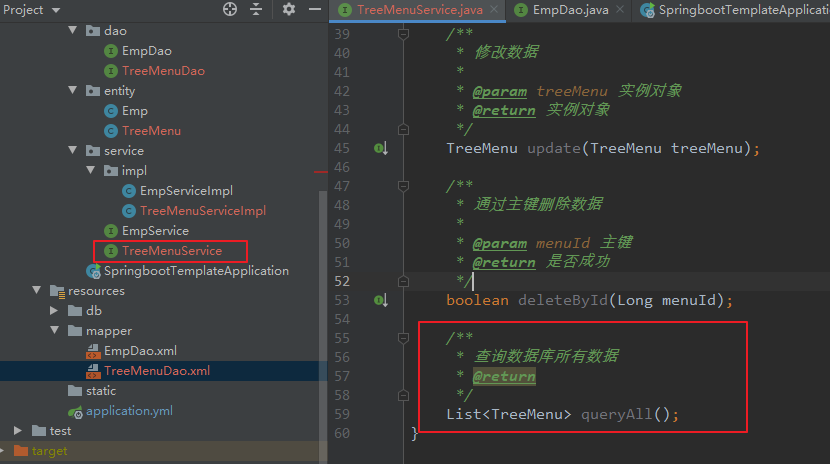Fold the Javadoc comment at line 47
This screenshot has height=464, width=830.
(403, 186)
